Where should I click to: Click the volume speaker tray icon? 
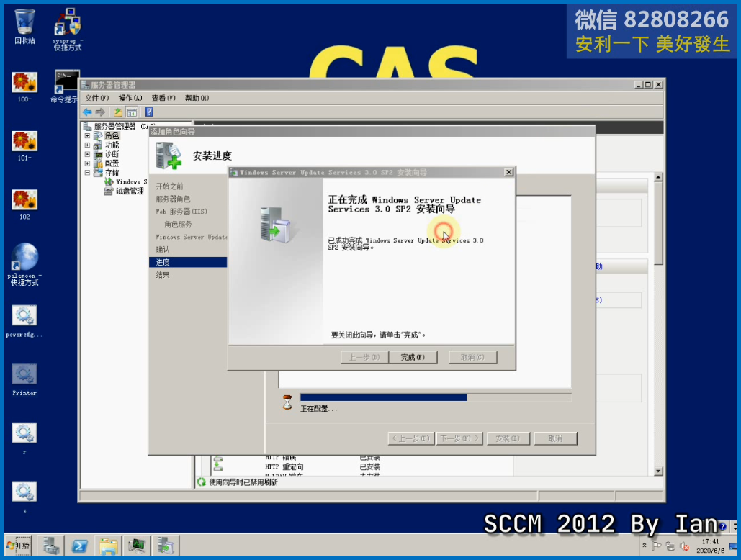pos(684,546)
